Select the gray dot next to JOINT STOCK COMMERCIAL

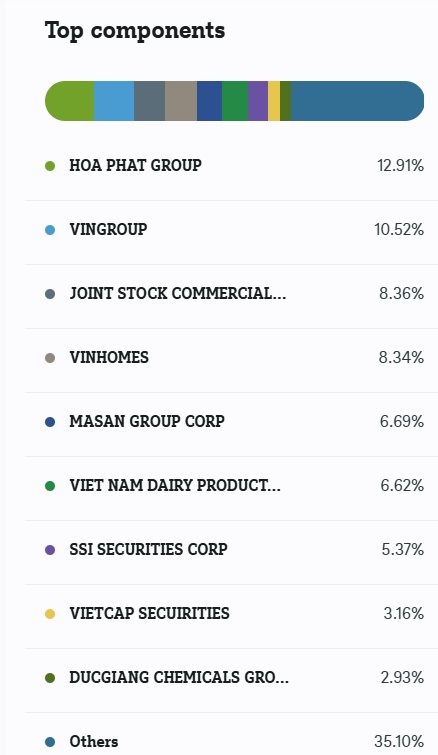50,294
